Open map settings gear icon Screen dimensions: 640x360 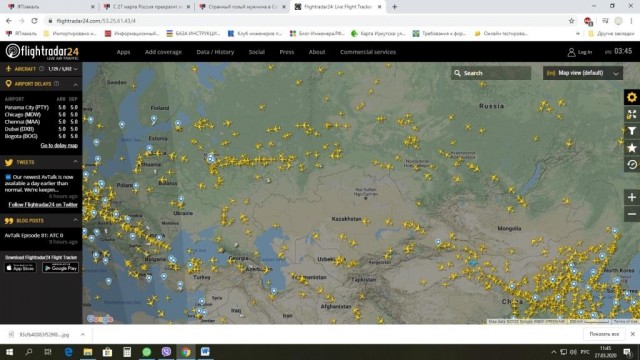[631, 97]
